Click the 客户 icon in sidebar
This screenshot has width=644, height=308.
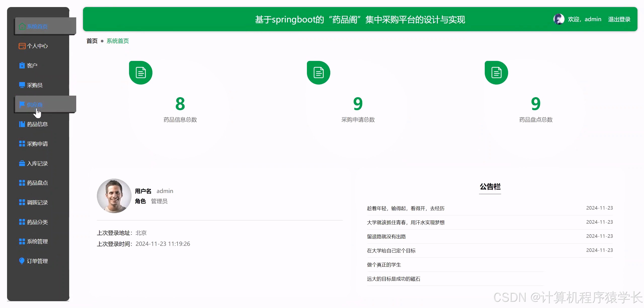pyautogui.click(x=22, y=65)
